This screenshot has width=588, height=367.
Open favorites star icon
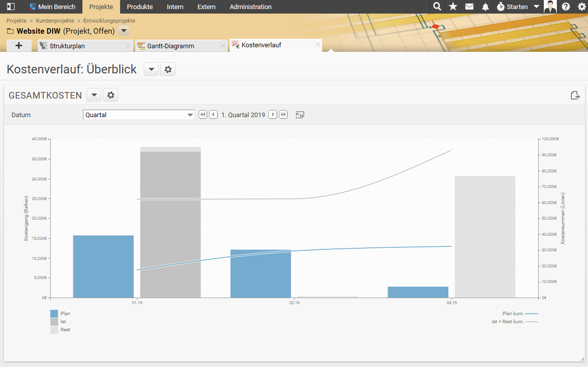453,7
